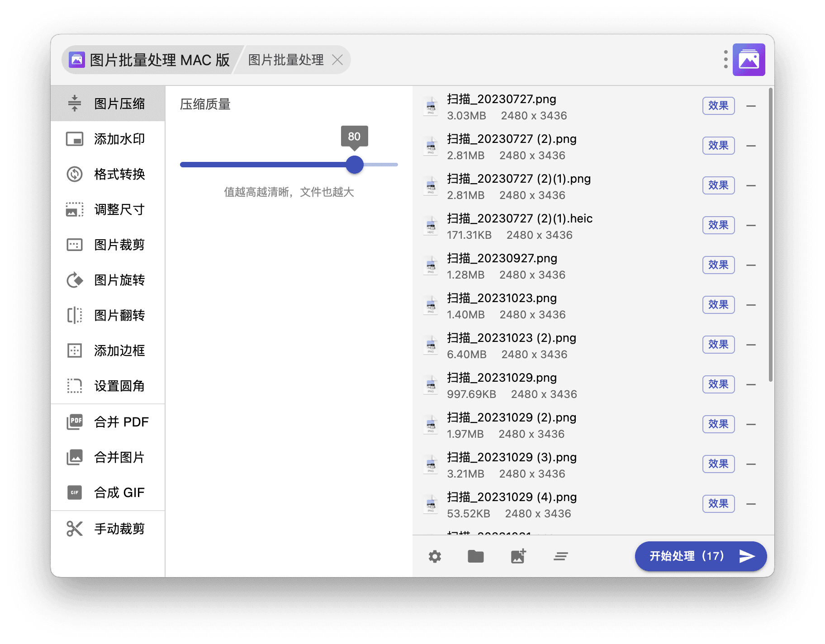Image resolution: width=825 pixels, height=644 pixels.
Task: Remove 扫描_20230727 (2)(1).png with minus icon
Action: point(751,186)
